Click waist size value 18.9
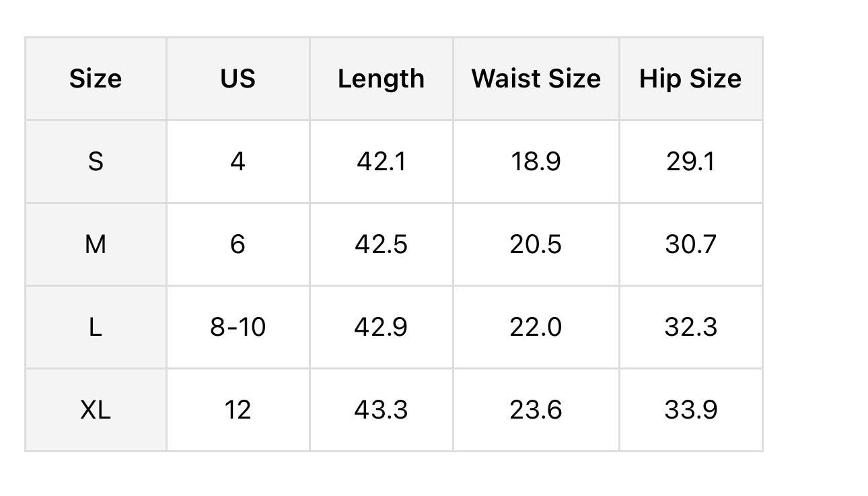This screenshot has width=868, height=496. (536, 162)
